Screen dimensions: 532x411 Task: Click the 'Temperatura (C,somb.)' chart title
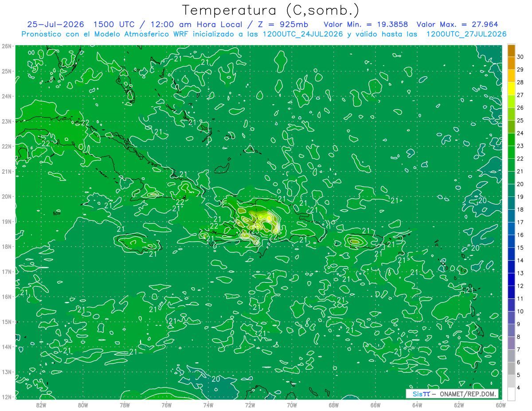pos(271,11)
